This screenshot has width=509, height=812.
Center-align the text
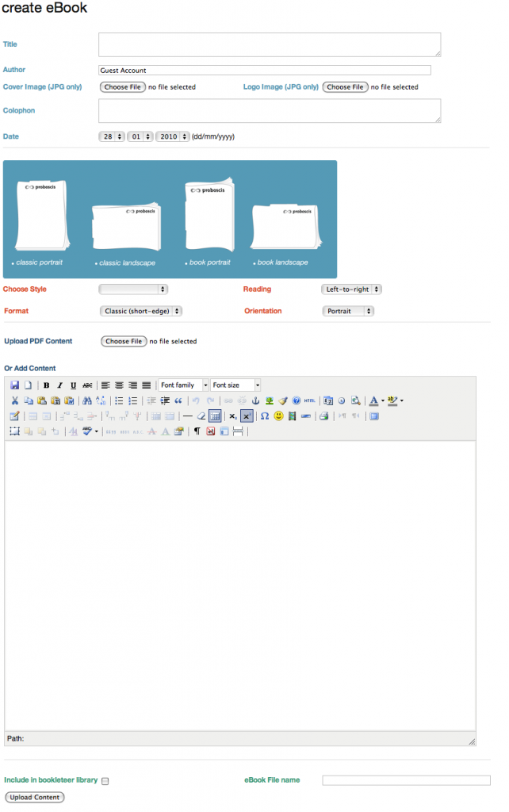pyautogui.click(x=119, y=385)
